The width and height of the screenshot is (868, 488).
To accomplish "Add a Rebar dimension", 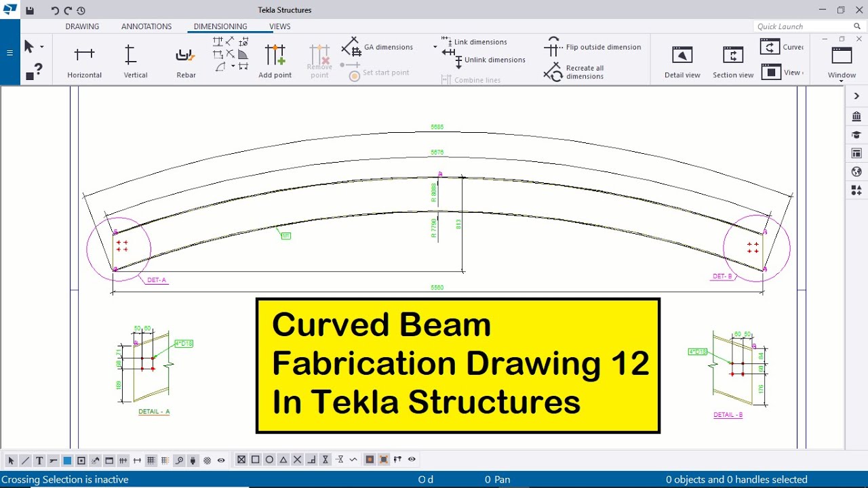I will point(186,61).
